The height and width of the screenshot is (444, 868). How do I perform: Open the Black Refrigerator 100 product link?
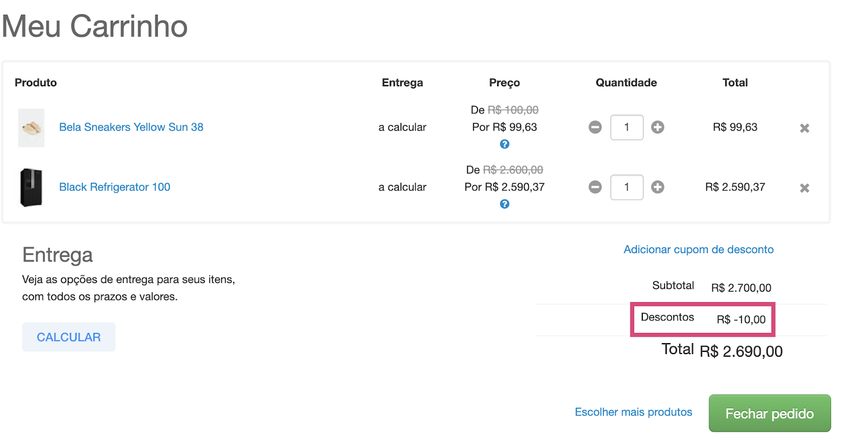click(x=114, y=187)
